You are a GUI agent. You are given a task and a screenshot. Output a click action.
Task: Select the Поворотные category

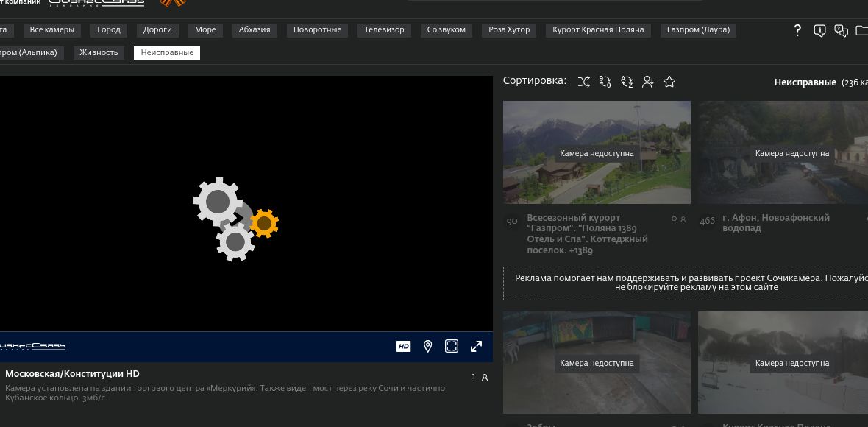point(317,30)
